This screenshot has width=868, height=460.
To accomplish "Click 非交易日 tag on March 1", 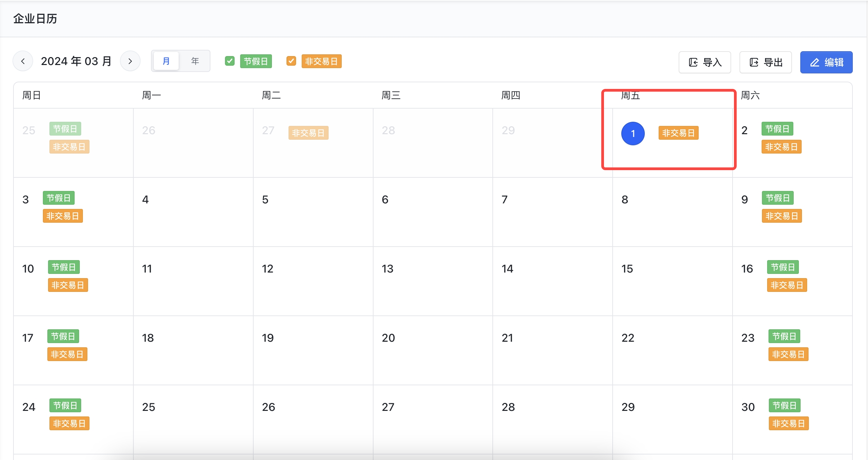I will [679, 133].
